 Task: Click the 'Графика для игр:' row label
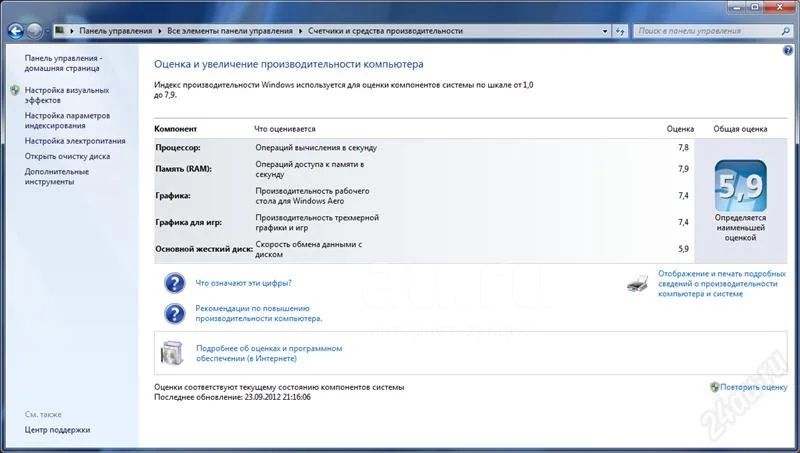coord(188,222)
